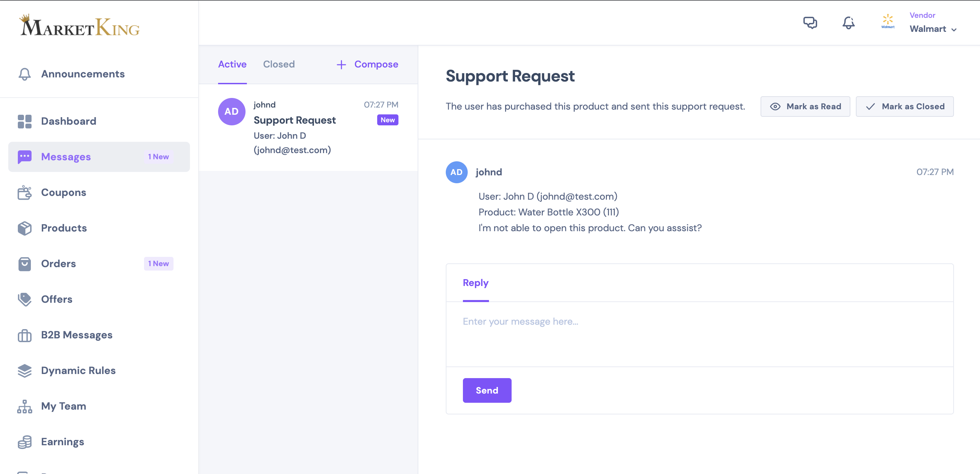The image size is (980, 474).
Task: Open My Team hierarchy icon
Action: click(x=25, y=406)
